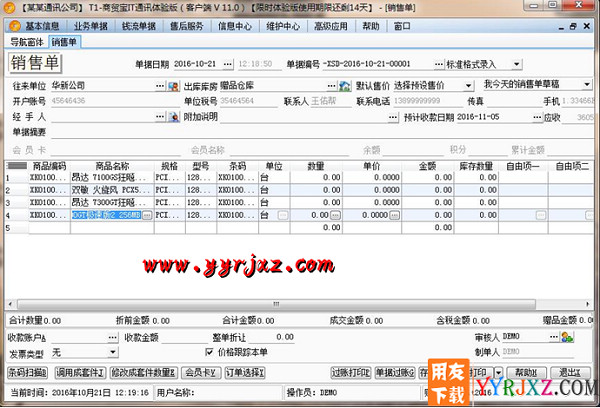The image size is (600, 408).
Task: Toggle the 价格跟踪本单 checkbox
Action: tap(209, 352)
